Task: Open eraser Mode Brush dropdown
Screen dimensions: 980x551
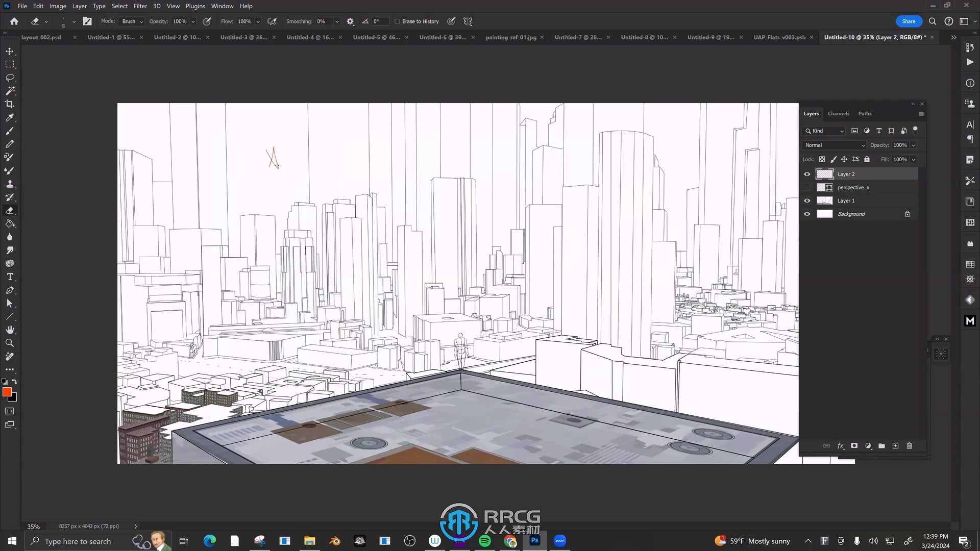Action: (132, 21)
